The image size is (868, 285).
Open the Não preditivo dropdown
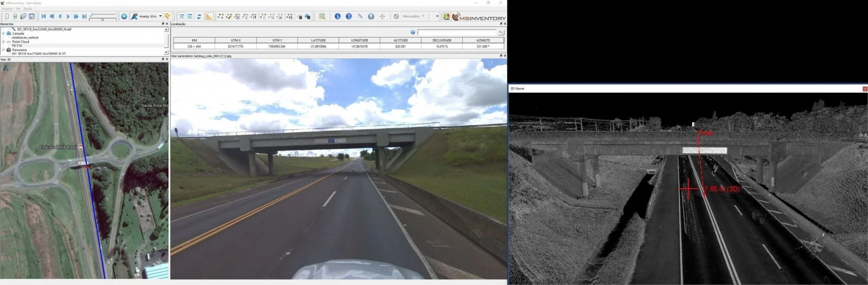423,16
